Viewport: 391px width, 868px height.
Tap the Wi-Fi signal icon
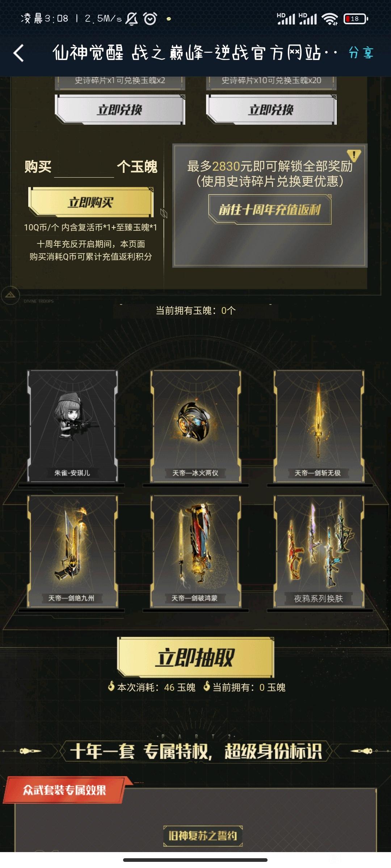tap(330, 19)
